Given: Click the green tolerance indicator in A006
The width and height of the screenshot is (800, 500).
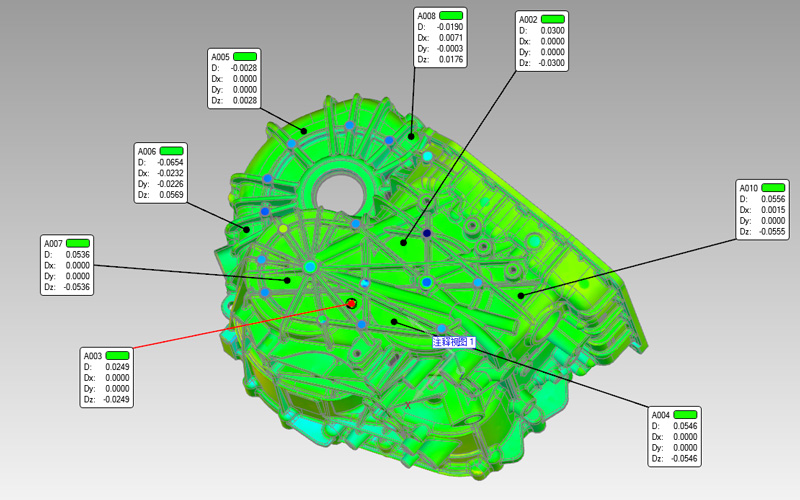Looking at the screenshot, I should coord(172,150).
